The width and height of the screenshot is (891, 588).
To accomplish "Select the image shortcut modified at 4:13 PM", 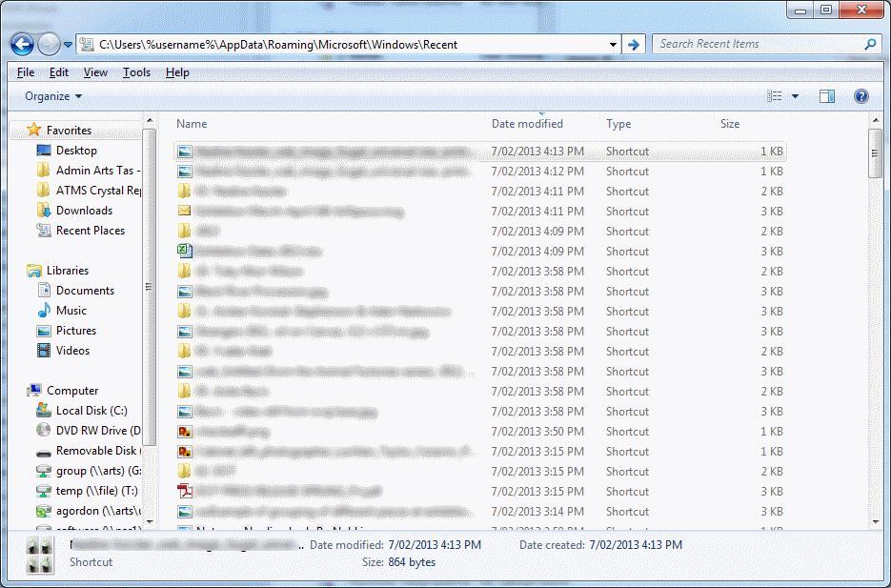I will click(x=479, y=152).
